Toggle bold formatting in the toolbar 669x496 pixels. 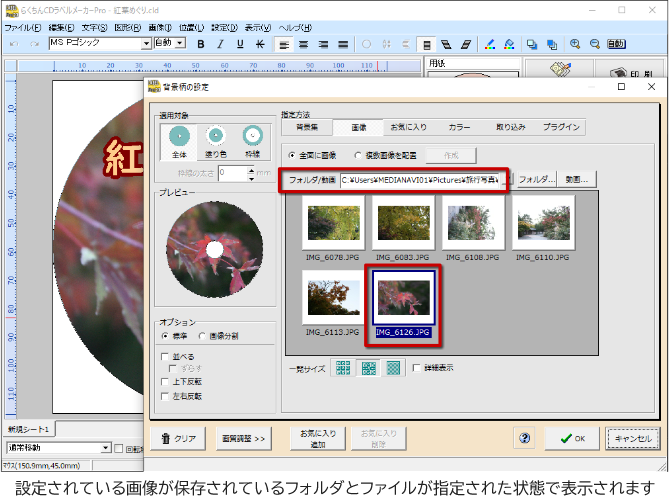point(200,44)
